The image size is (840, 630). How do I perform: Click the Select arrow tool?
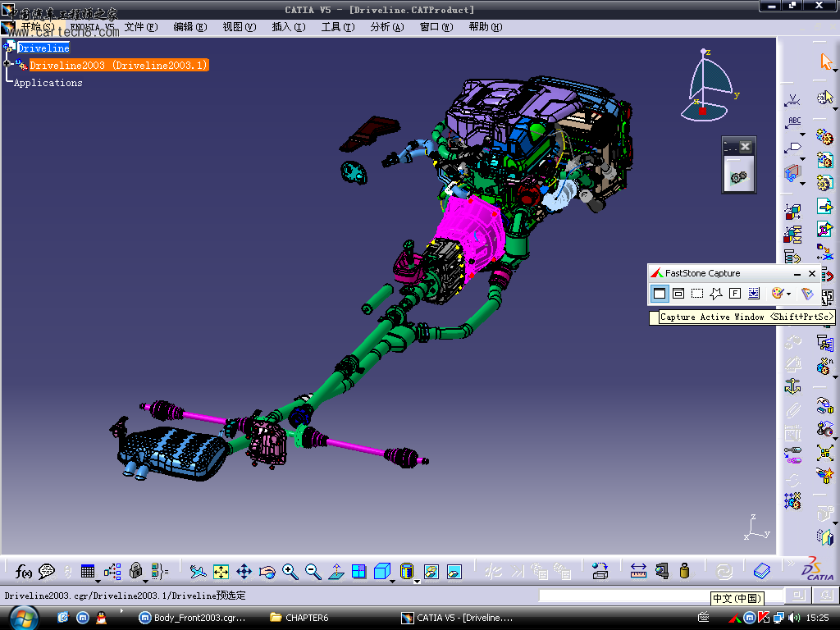point(825,61)
